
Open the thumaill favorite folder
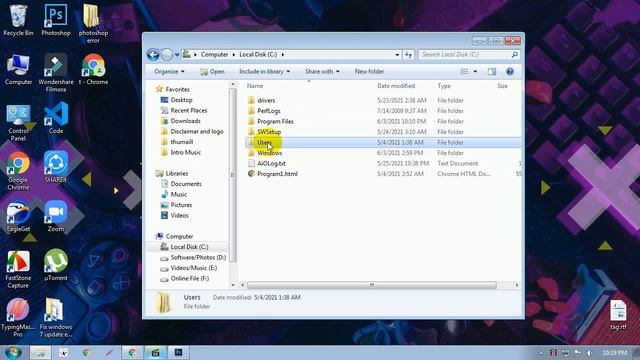[182, 142]
